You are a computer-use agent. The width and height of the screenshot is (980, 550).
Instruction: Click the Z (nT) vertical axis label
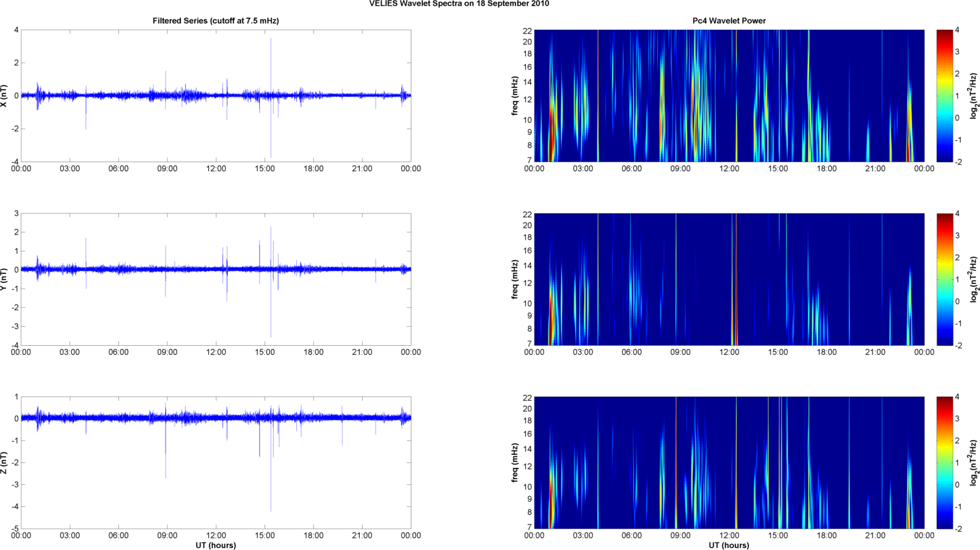(5, 463)
